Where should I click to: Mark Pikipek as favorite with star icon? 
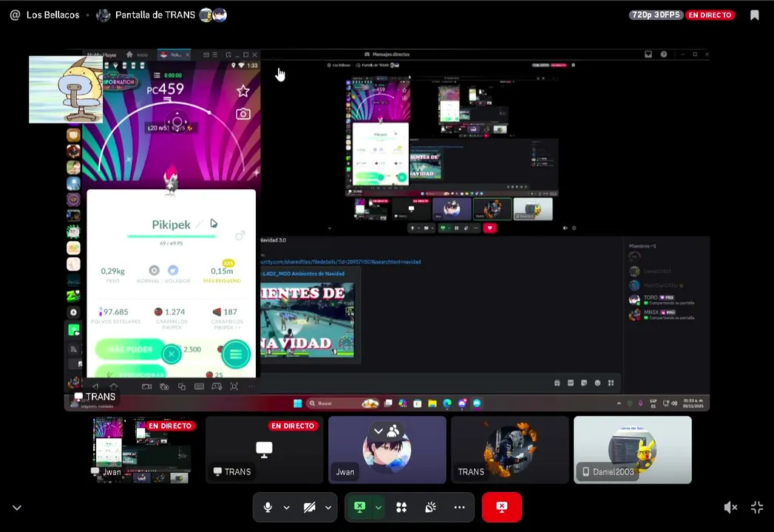(x=243, y=91)
